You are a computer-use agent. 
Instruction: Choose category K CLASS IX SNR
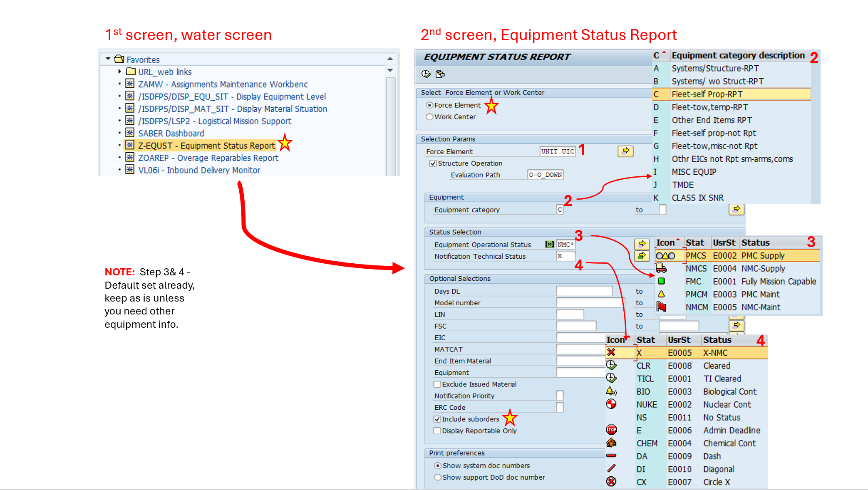pyautogui.click(x=732, y=198)
